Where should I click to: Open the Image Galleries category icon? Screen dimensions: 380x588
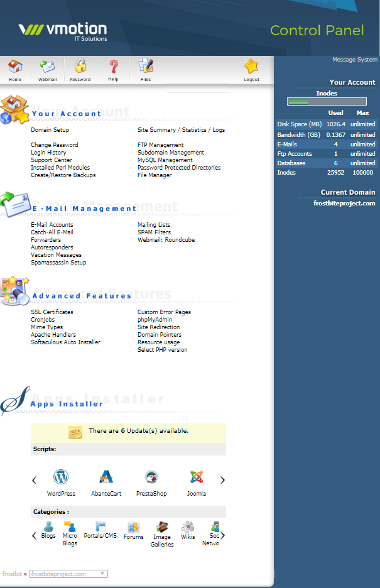[162, 527]
